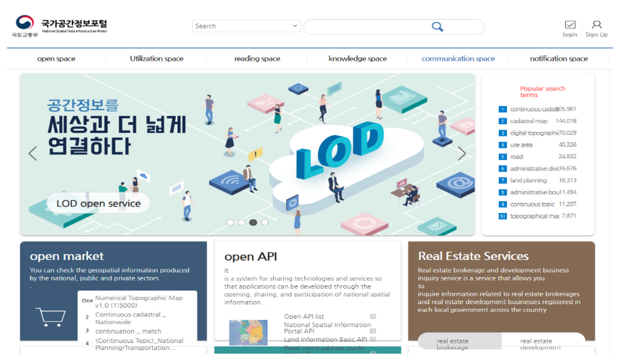623x364 pixels.
Task: Select the first carousel slide indicator dot
Action: (x=230, y=222)
